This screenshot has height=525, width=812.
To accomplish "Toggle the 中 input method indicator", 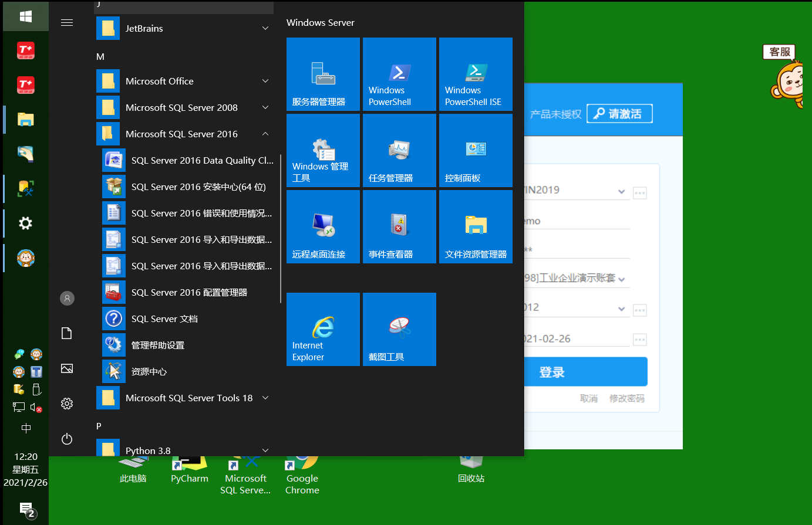I will (26, 428).
